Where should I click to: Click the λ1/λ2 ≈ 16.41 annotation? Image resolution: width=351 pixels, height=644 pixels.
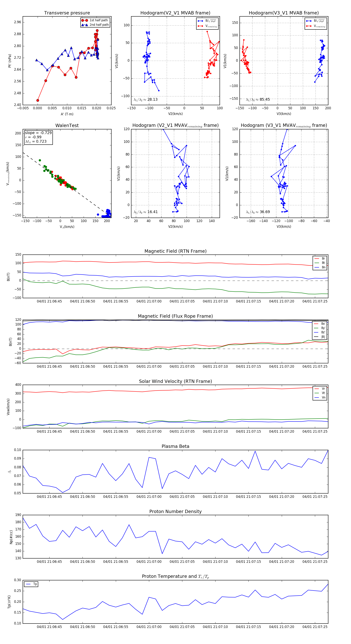146,212
